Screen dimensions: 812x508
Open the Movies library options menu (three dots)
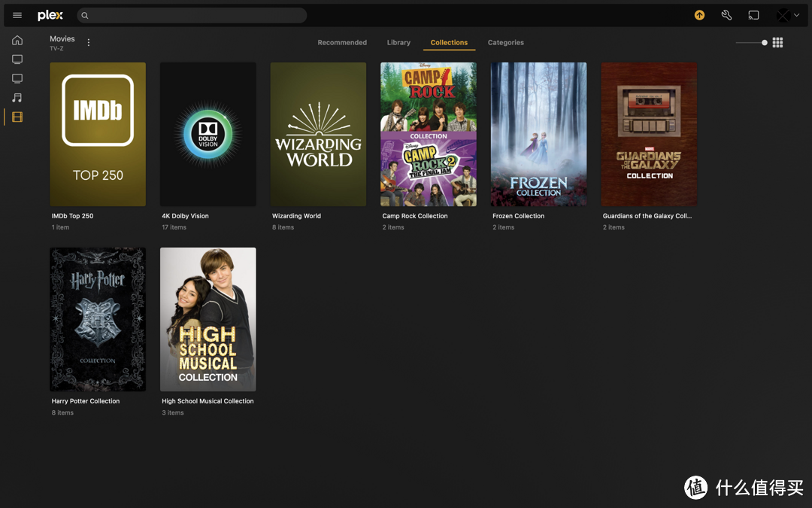[89, 42]
